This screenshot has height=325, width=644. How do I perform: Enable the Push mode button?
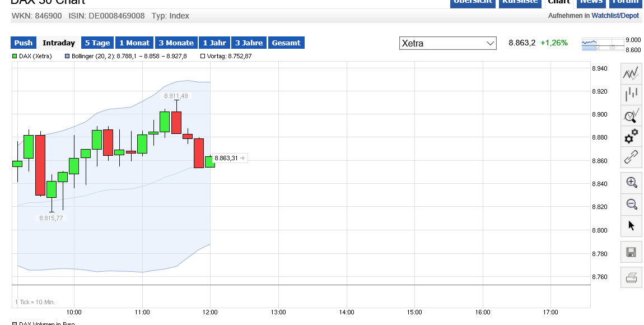tap(24, 43)
